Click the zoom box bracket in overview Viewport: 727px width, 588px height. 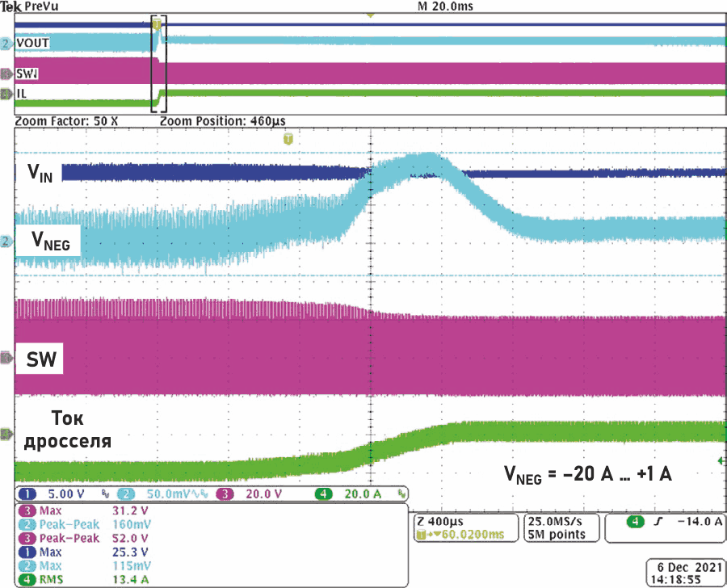click(158, 64)
